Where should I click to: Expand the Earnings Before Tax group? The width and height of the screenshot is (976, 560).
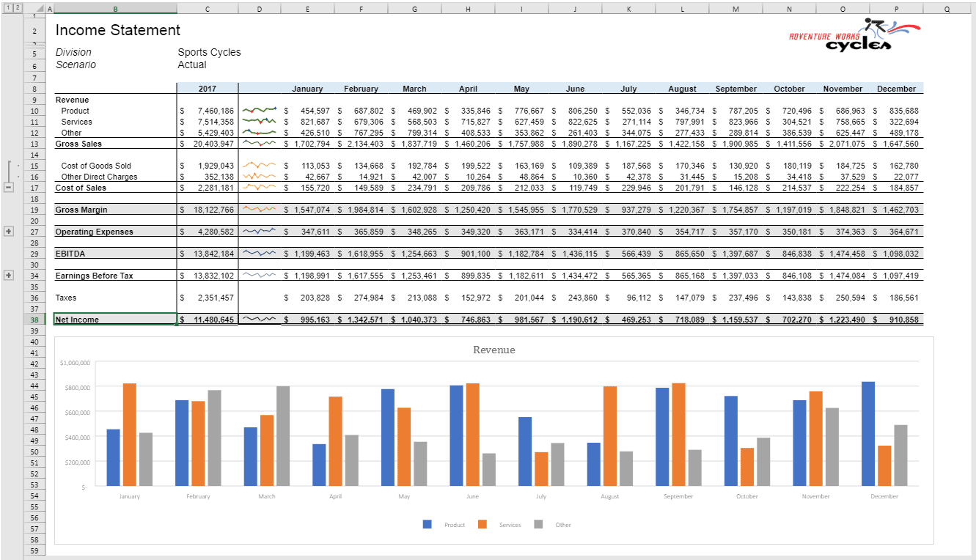[9, 276]
